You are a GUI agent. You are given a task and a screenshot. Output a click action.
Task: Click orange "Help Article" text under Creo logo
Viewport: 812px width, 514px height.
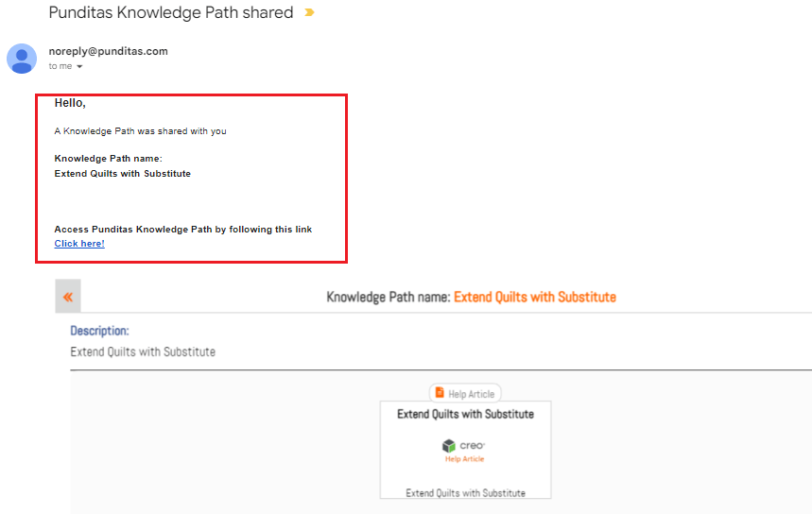coord(464,459)
